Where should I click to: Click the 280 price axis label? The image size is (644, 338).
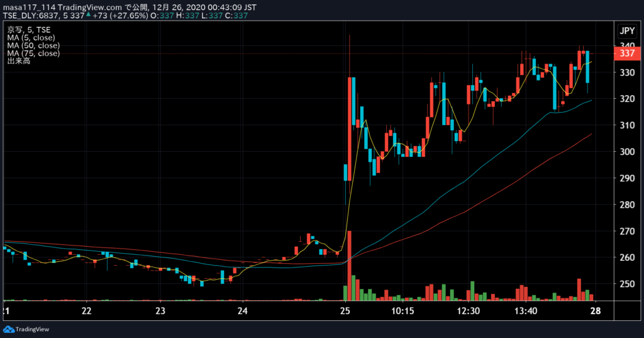pyautogui.click(x=627, y=205)
